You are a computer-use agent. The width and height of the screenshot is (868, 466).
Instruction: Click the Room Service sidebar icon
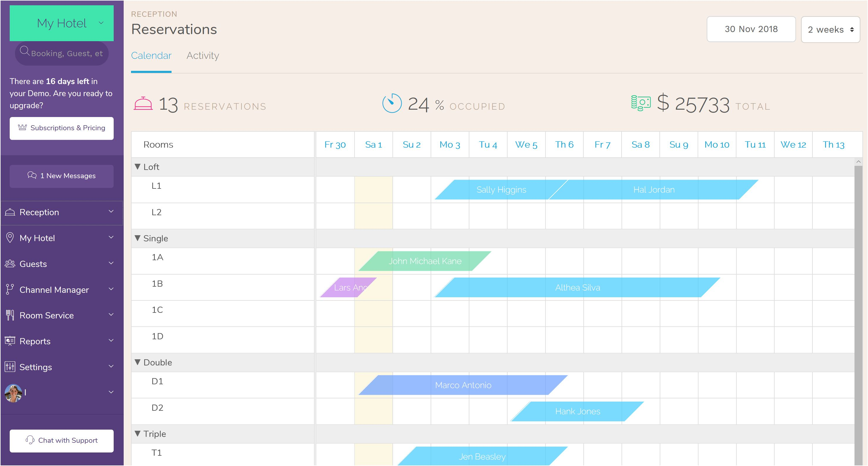pos(10,315)
